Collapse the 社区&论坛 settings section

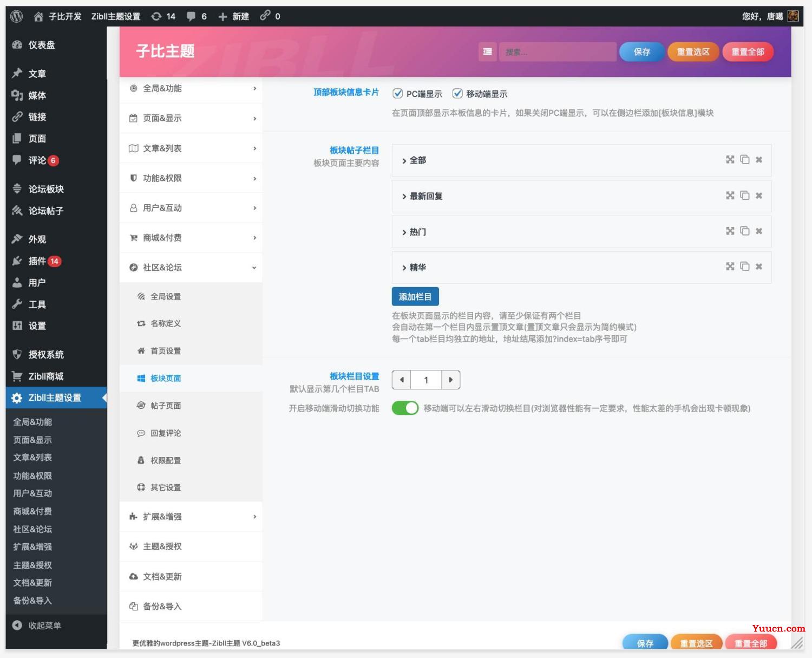click(x=191, y=267)
